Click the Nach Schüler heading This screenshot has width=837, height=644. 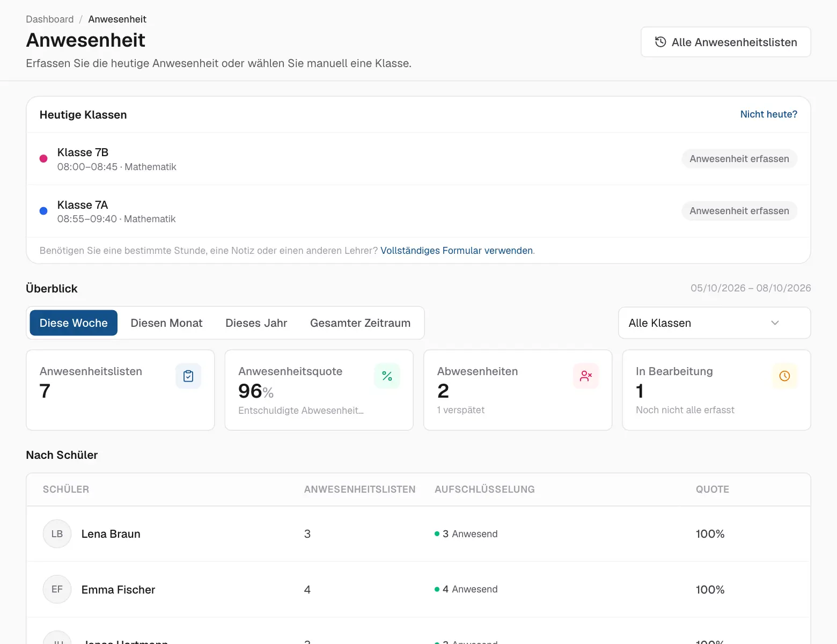tap(62, 455)
